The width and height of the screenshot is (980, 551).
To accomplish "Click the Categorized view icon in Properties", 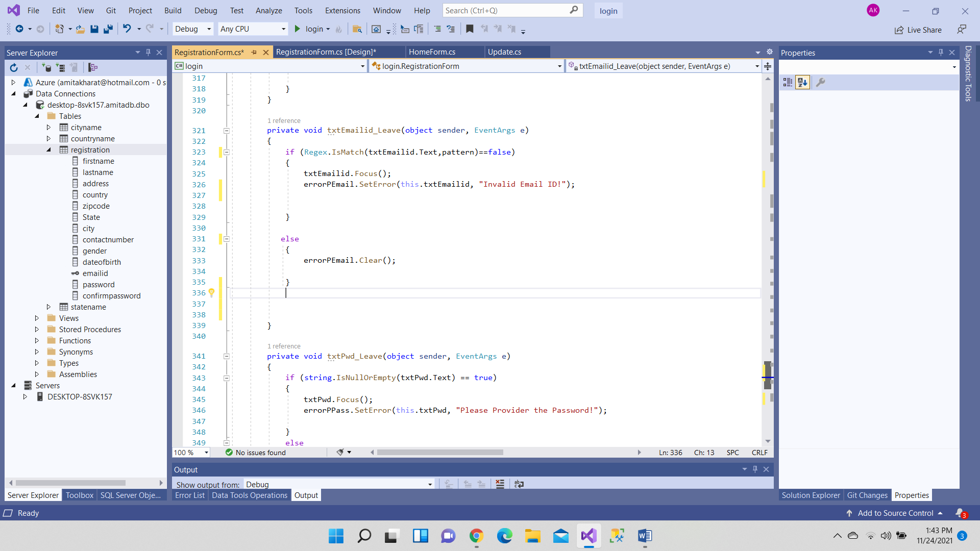I will pyautogui.click(x=788, y=82).
